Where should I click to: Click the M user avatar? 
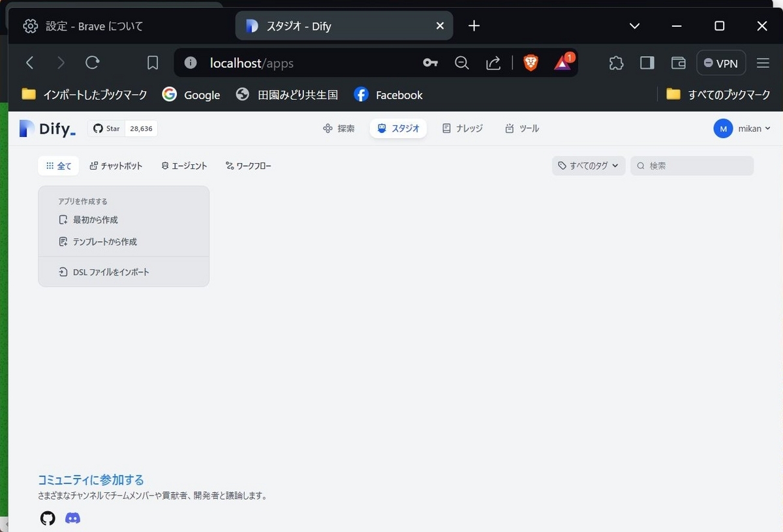point(723,128)
